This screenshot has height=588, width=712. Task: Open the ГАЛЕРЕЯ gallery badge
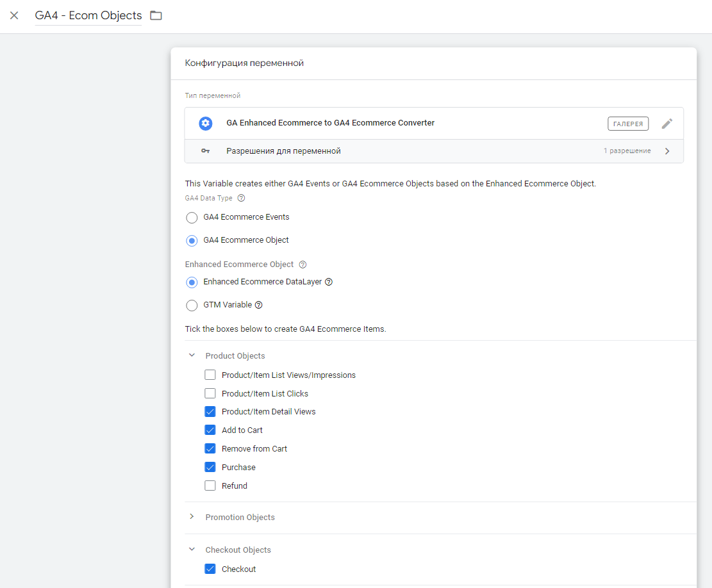[628, 124]
